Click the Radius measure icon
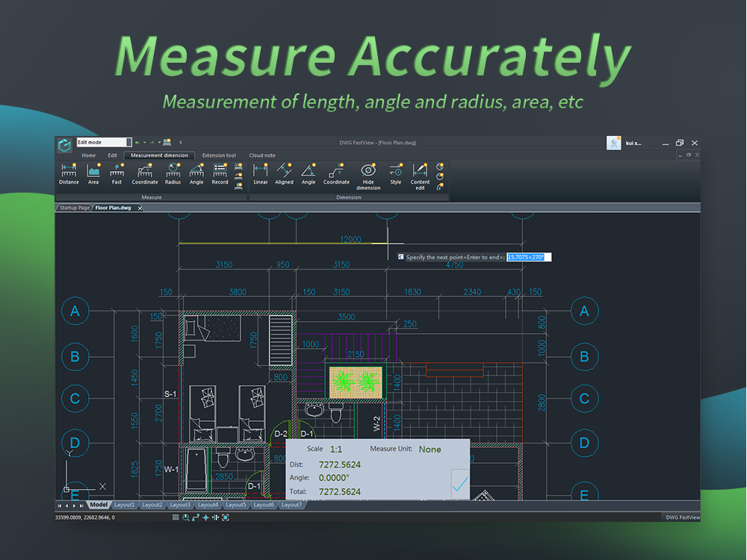 pyautogui.click(x=173, y=173)
